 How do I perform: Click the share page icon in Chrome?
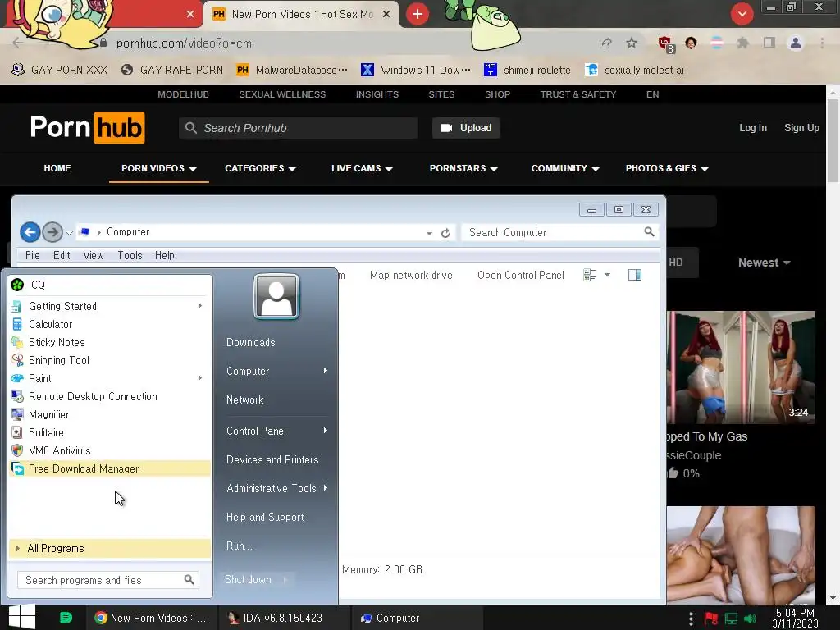[x=605, y=43]
